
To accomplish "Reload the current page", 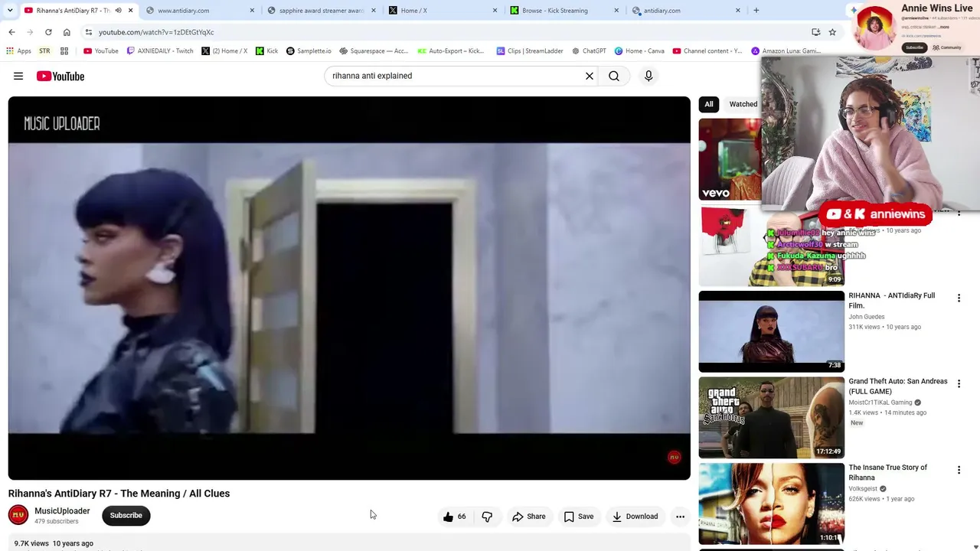I will (x=48, y=32).
